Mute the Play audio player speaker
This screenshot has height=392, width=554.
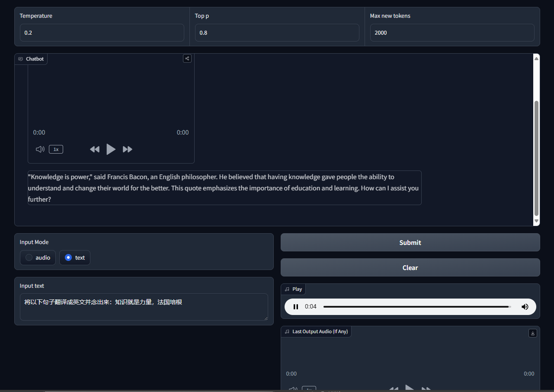525,307
